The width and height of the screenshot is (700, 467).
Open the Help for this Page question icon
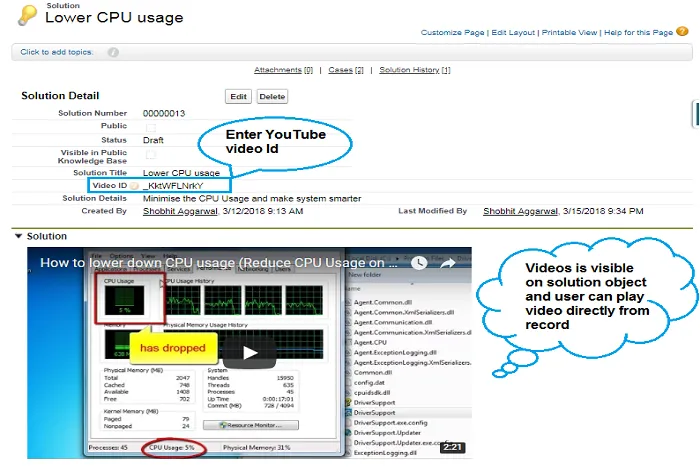click(682, 31)
